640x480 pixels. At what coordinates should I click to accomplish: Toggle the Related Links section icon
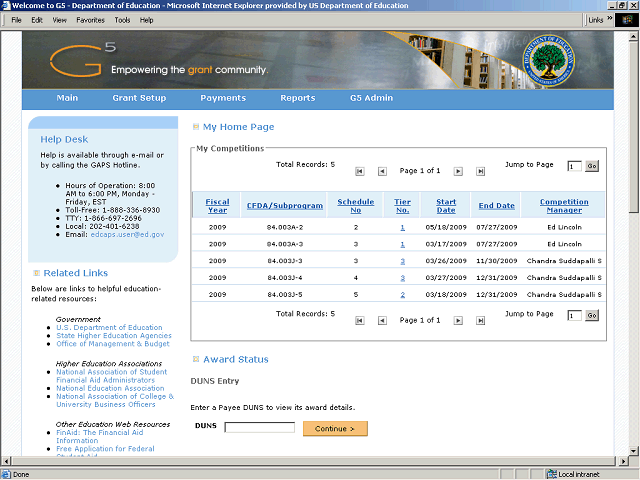point(35,273)
